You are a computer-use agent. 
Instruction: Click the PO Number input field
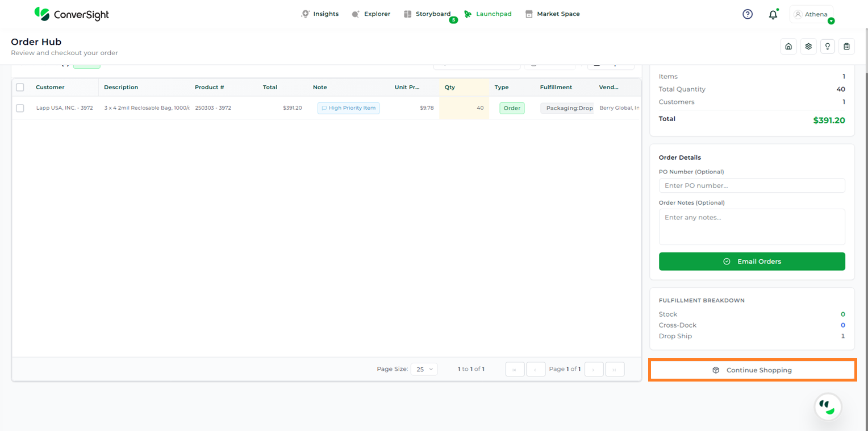752,185
